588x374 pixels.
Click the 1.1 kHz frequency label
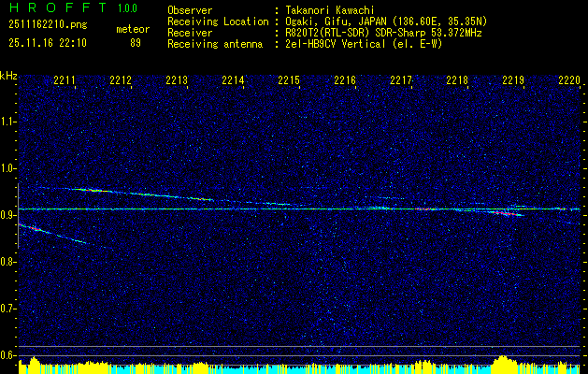point(7,122)
